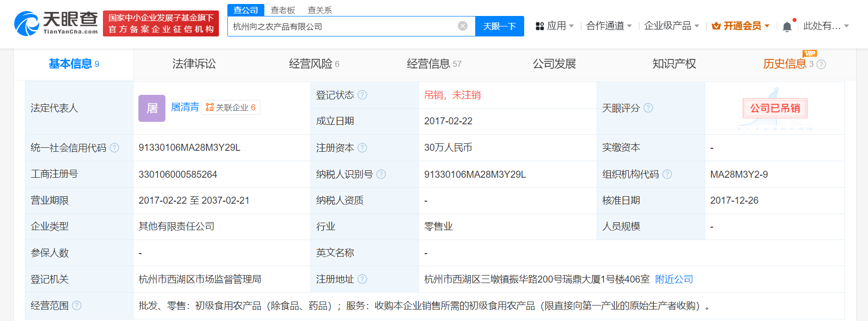Click the founding date 2017-02-22

448,121
